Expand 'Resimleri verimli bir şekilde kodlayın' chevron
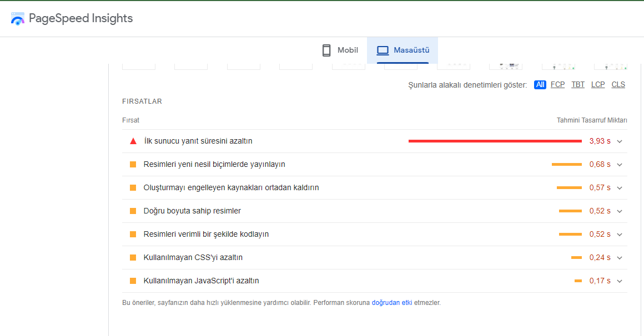 coord(620,235)
